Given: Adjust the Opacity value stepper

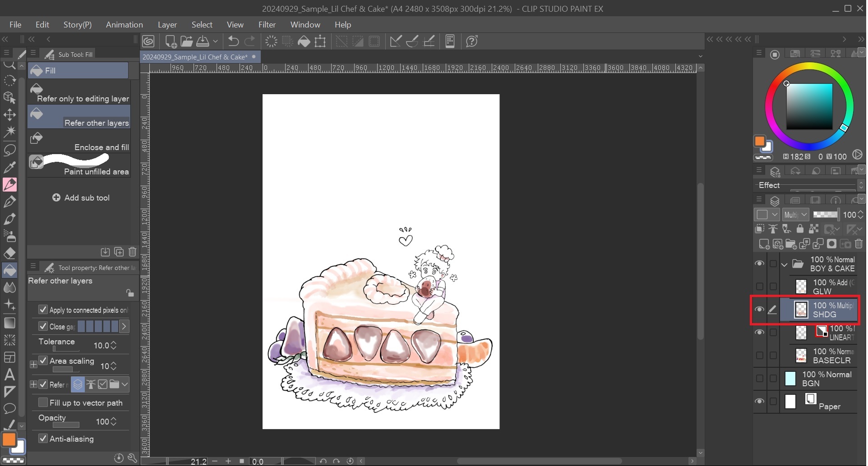Looking at the screenshot, I should coord(114,422).
